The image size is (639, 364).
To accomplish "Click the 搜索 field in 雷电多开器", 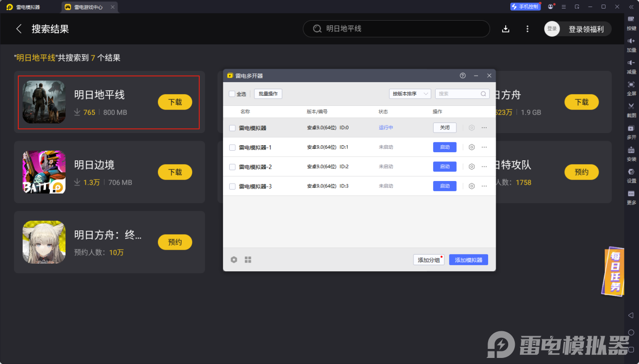I will pos(462,94).
